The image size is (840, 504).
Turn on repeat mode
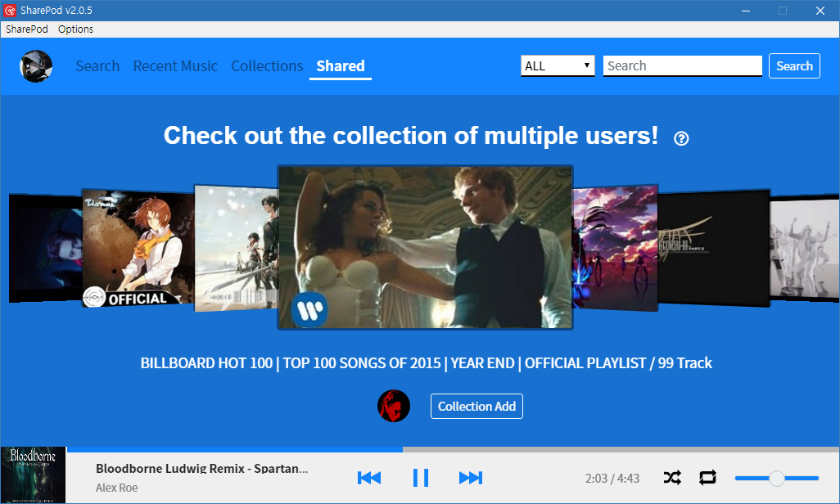tap(707, 477)
